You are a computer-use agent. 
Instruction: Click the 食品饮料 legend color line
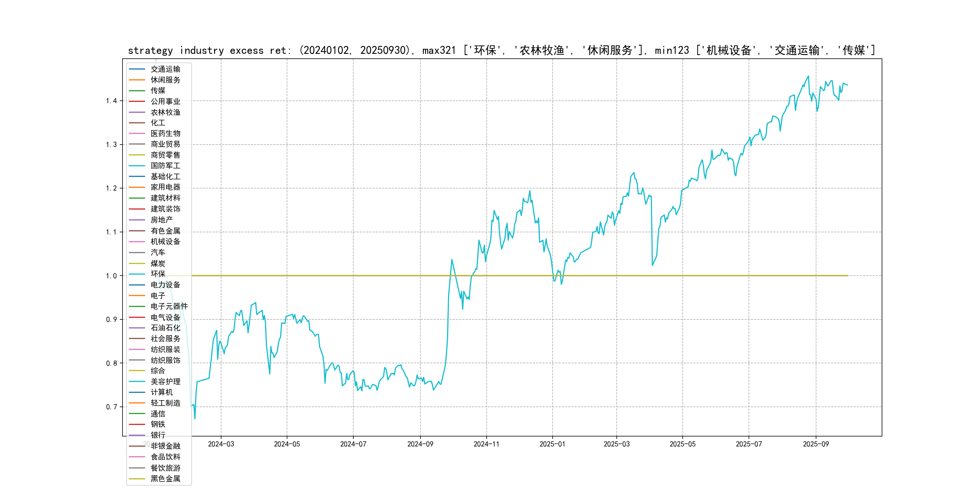pyautogui.click(x=137, y=457)
